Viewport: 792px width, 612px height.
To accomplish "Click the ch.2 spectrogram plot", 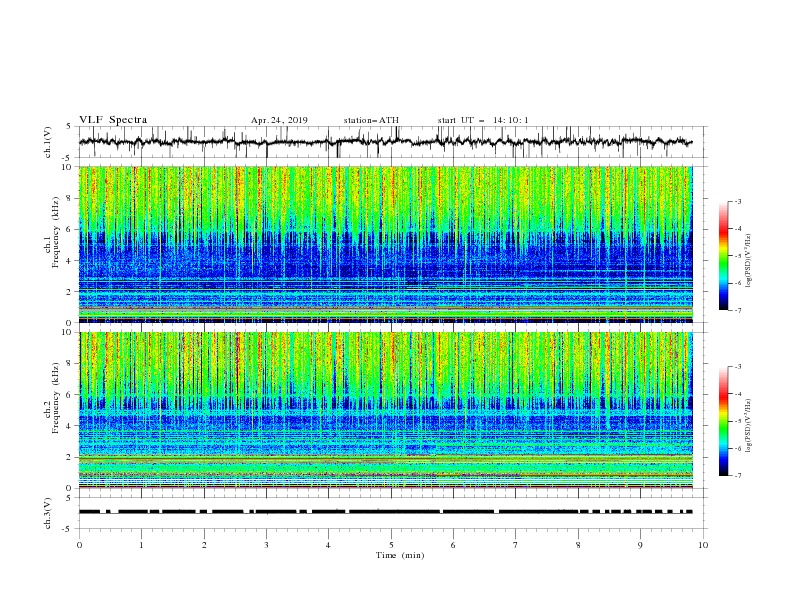I will click(386, 410).
